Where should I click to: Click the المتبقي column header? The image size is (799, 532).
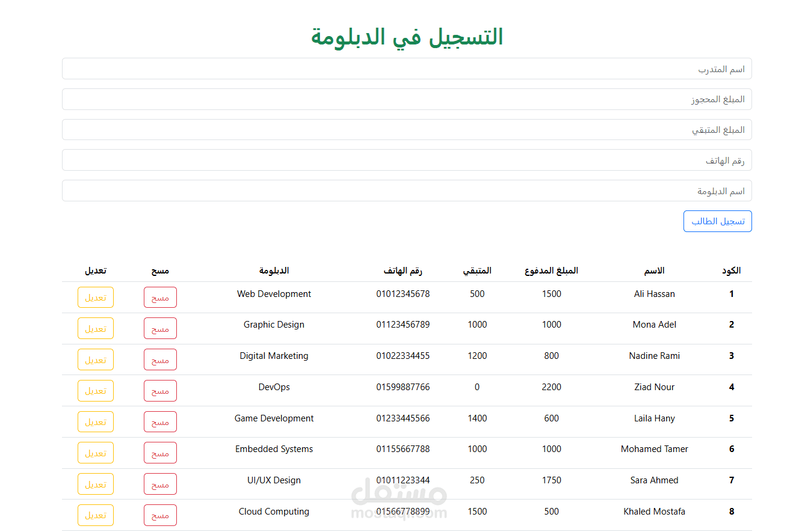pyautogui.click(x=477, y=271)
